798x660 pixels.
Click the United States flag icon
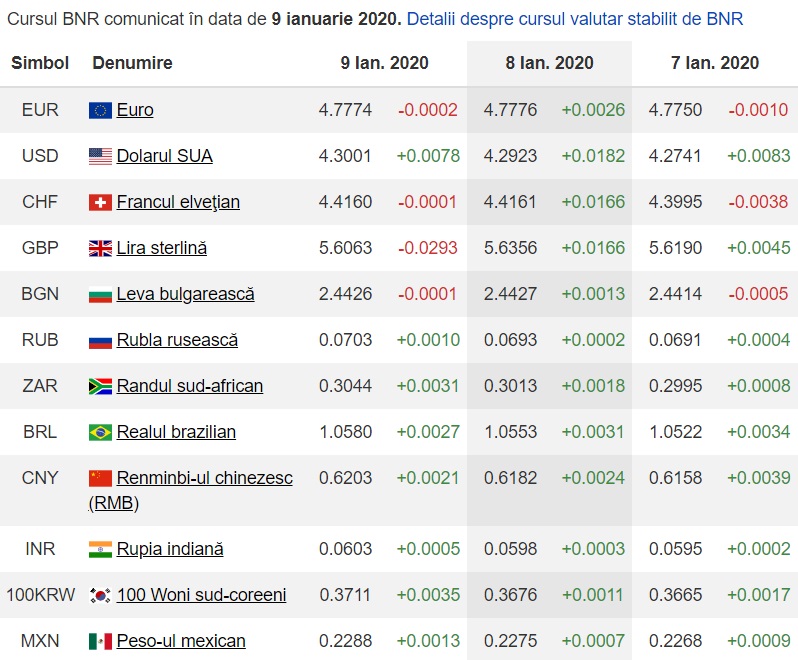pos(100,156)
